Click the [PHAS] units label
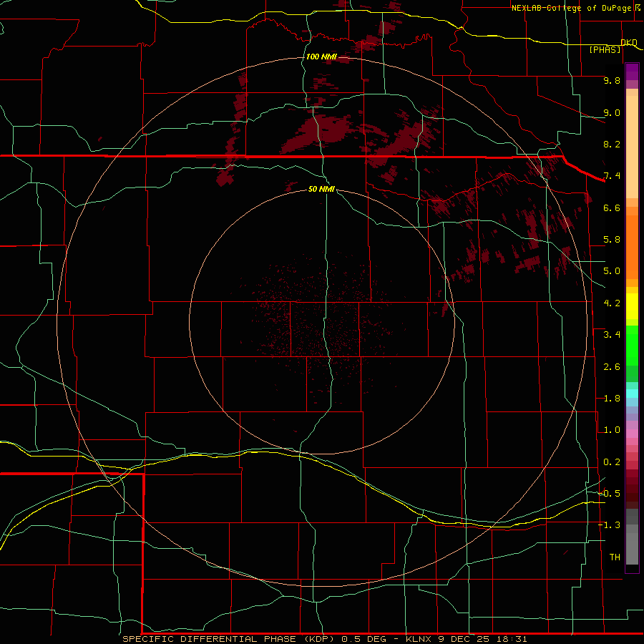644x644 pixels. (605, 50)
